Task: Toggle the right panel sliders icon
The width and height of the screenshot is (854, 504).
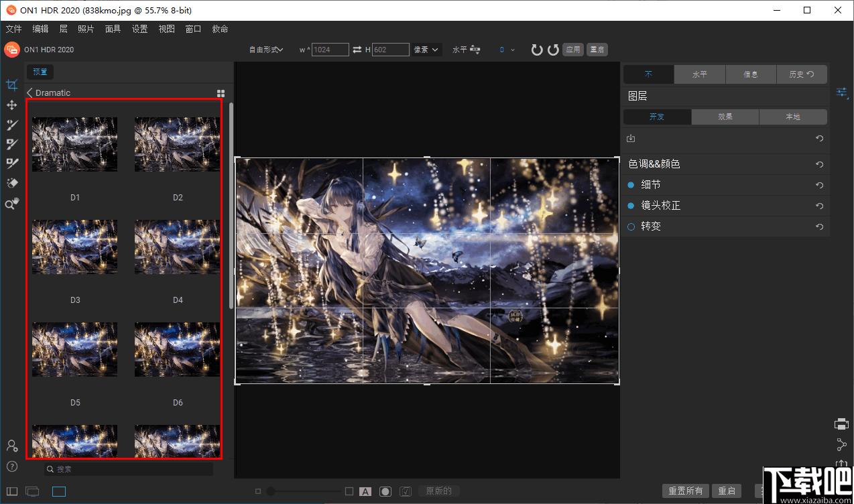Action: [x=842, y=92]
